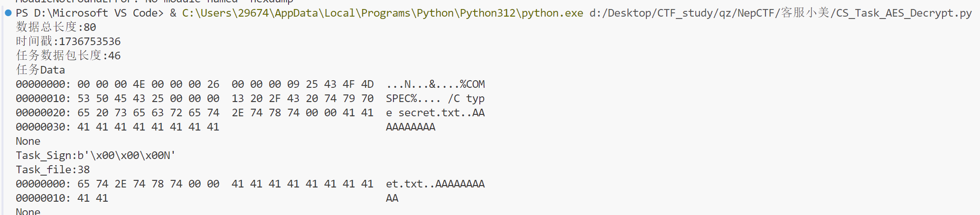Click the final 00000010: 41 41 hexdump line
Viewport: 980px width, 215px height.
(62, 198)
